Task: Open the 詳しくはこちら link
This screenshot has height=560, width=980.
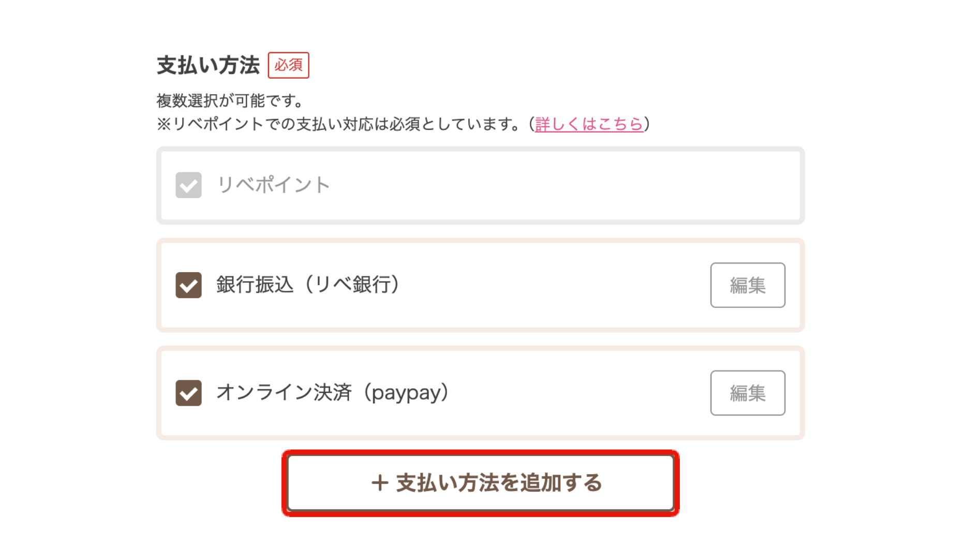Action: tap(590, 124)
